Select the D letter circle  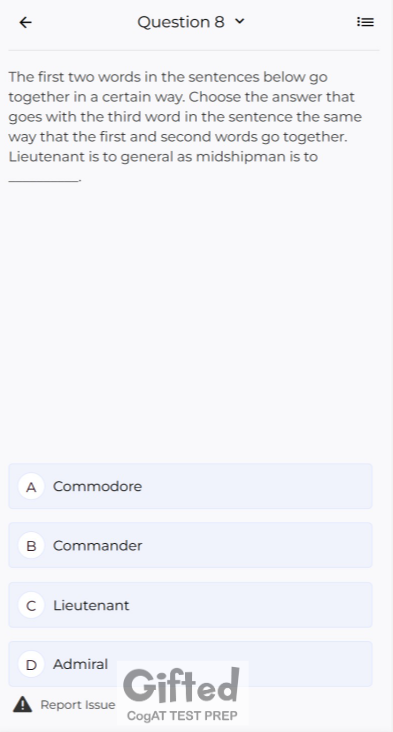coord(31,664)
